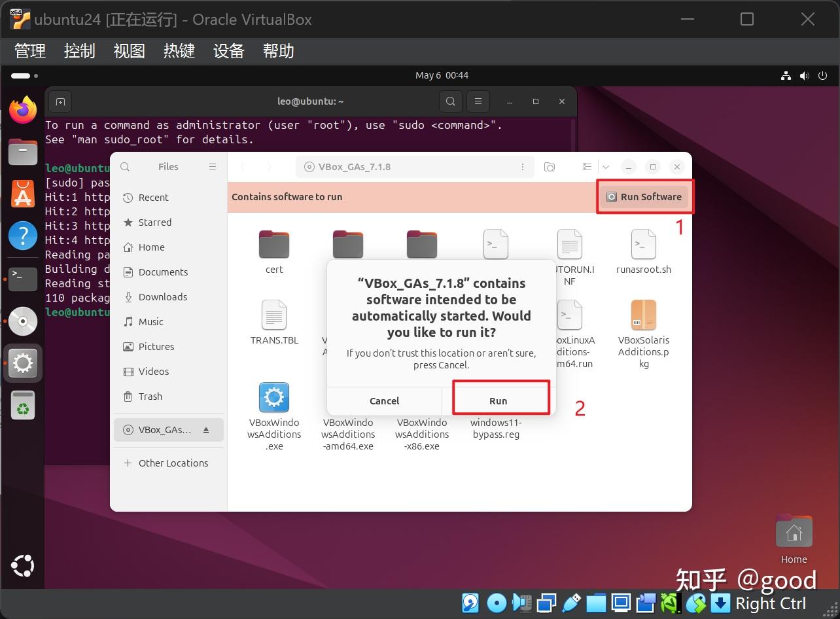Click the video recording icon in VirtualBox status bar
The image size is (840, 619).
point(645,603)
